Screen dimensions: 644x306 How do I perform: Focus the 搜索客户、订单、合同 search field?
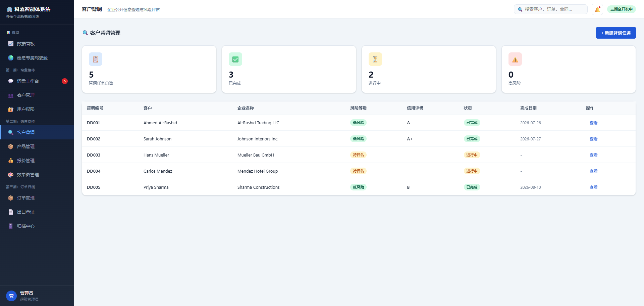[551, 9]
